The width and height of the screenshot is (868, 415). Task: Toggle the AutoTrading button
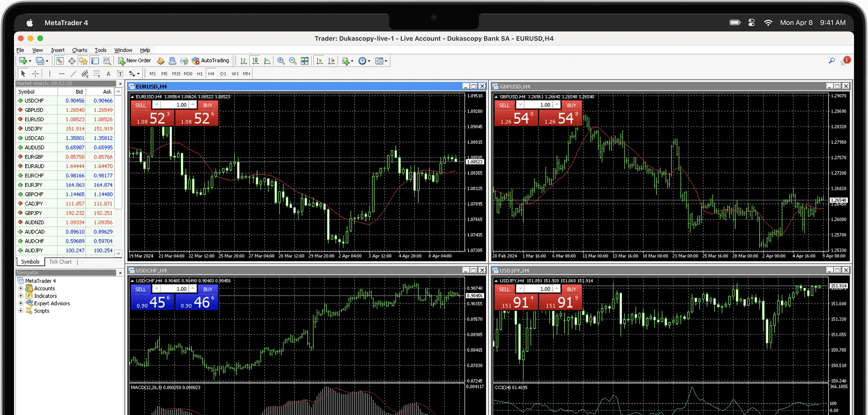[210, 61]
